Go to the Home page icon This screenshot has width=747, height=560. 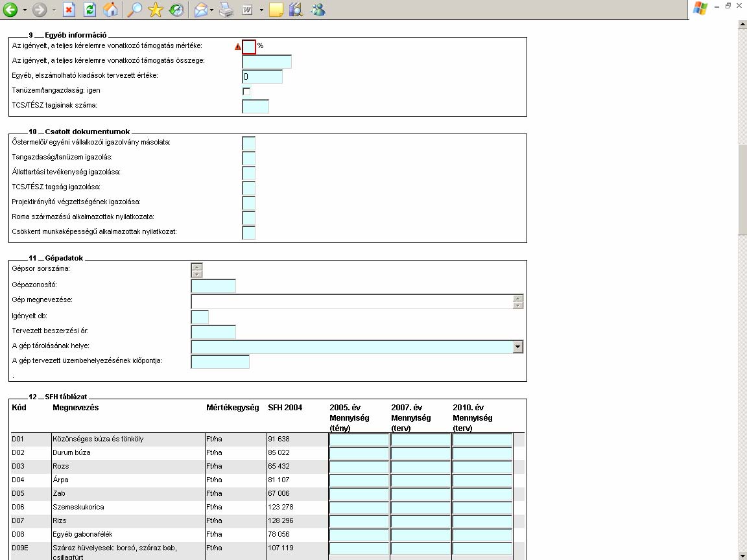click(110, 10)
